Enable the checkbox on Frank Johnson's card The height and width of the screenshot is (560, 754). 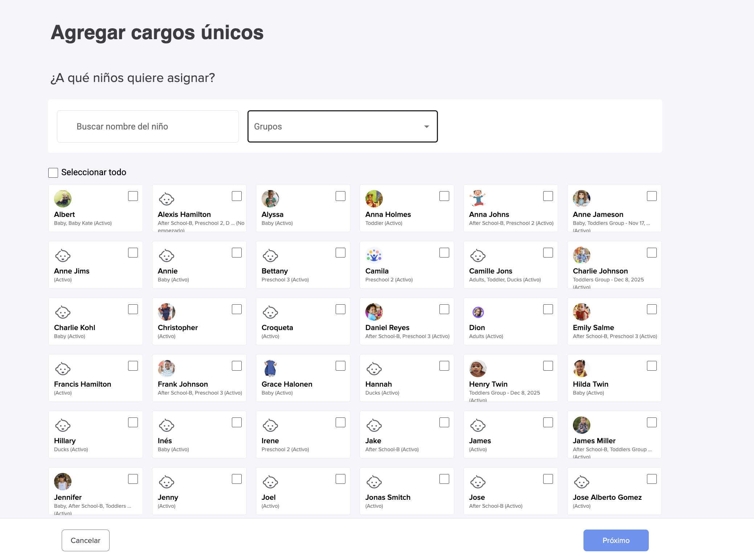click(237, 366)
